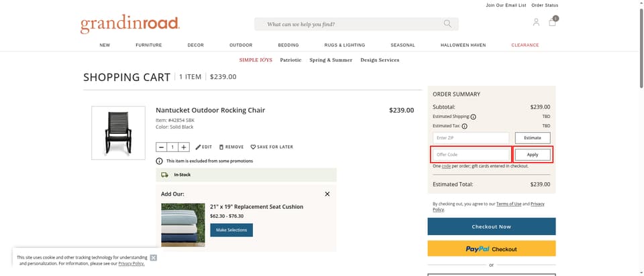Screen dimensions: 644x276
Task: Click Order Status link
Action: [x=545, y=5]
